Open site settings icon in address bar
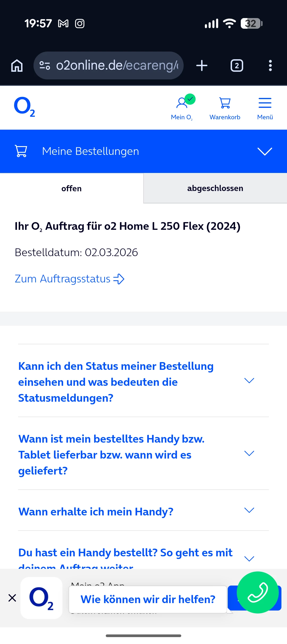Image resolution: width=287 pixels, height=644 pixels. pyautogui.click(x=45, y=65)
